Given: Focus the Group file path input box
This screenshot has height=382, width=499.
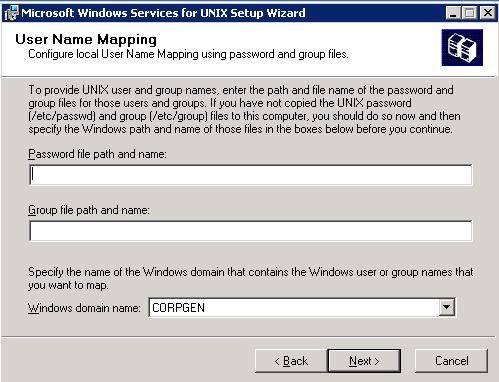Looking at the screenshot, I should tap(251, 230).
